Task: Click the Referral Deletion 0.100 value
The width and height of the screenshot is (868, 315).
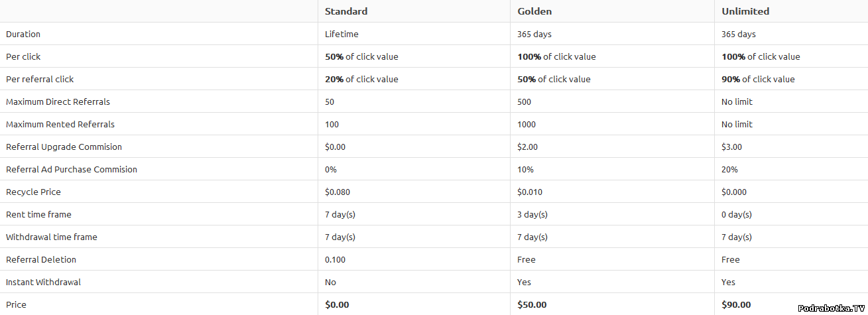Action: [x=335, y=259]
